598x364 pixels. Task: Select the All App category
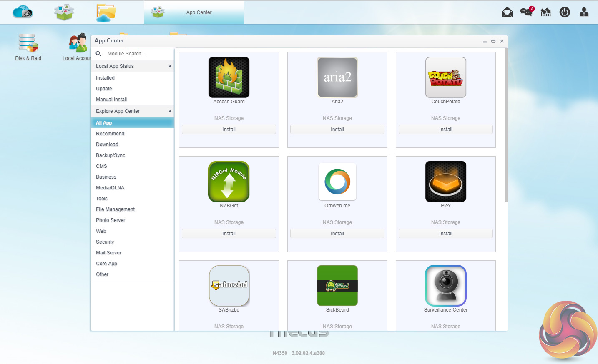coord(132,123)
